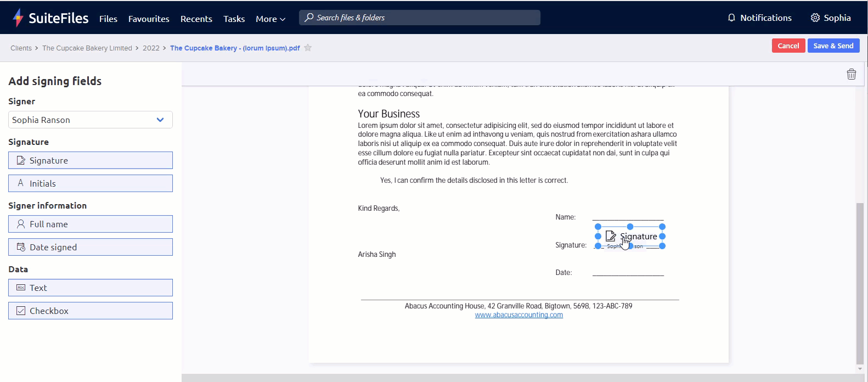Add an Initials field
This screenshot has height=382, width=868.
tap(91, 183)
